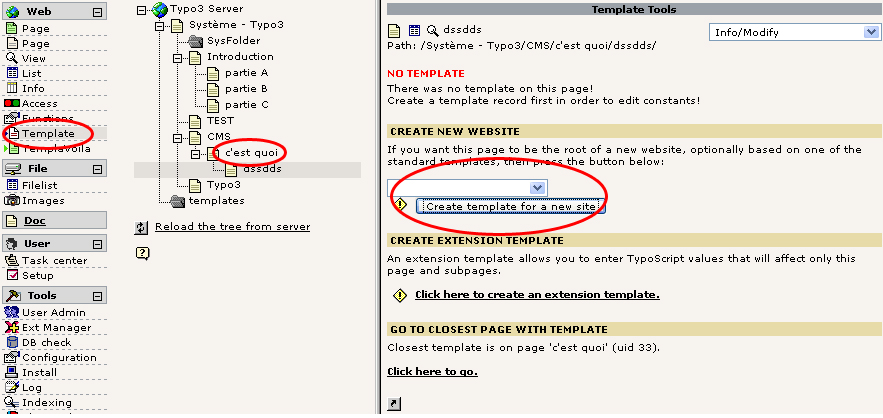Click the SysFolder folder icon
Image resolution: width=883 pixels, height=418 pixels.
point(197,41)
